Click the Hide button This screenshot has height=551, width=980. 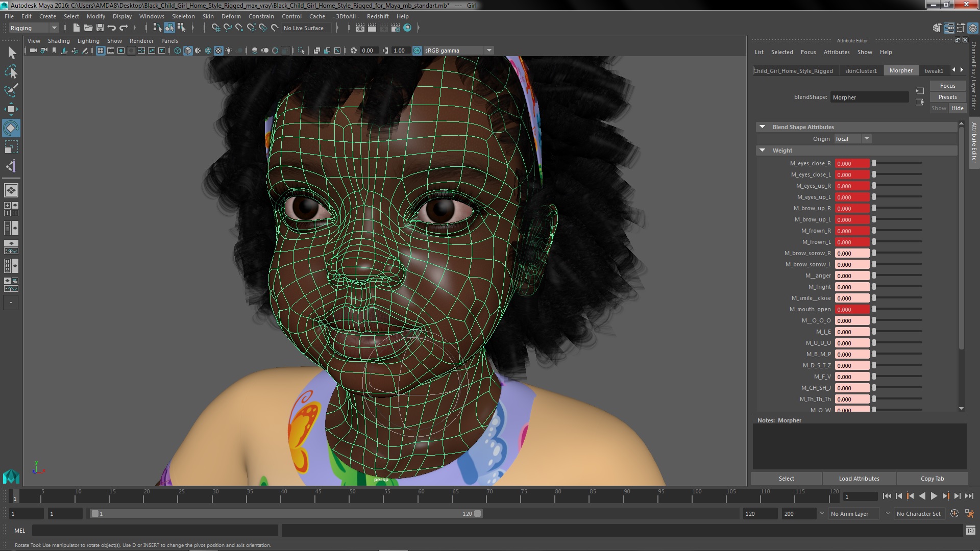click(957, 108)
